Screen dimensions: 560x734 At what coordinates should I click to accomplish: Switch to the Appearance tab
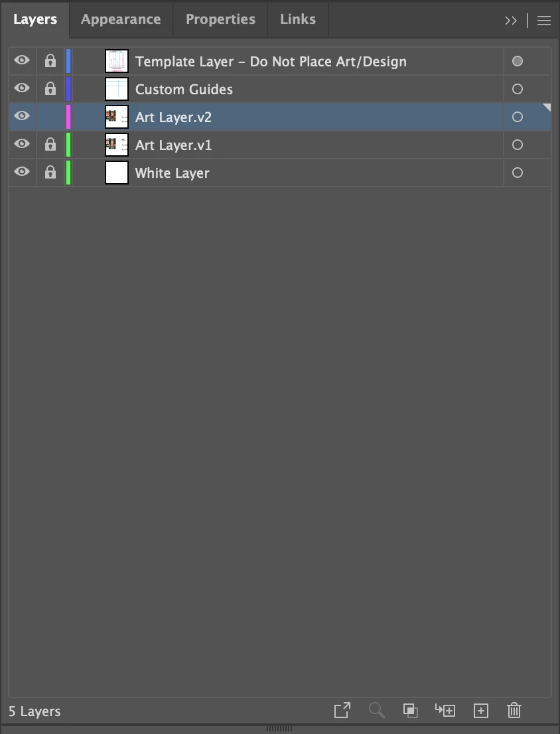pyautogui.click(x=121, y=19)
